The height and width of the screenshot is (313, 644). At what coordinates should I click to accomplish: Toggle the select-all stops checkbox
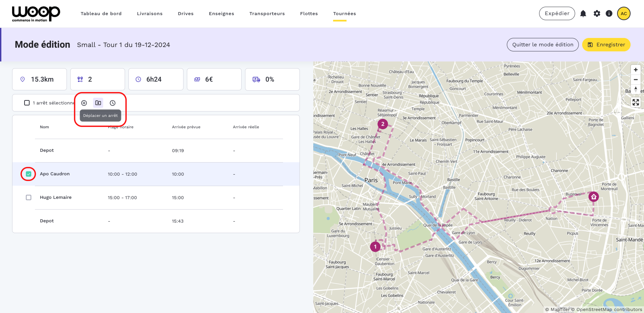tap(27, 103)
